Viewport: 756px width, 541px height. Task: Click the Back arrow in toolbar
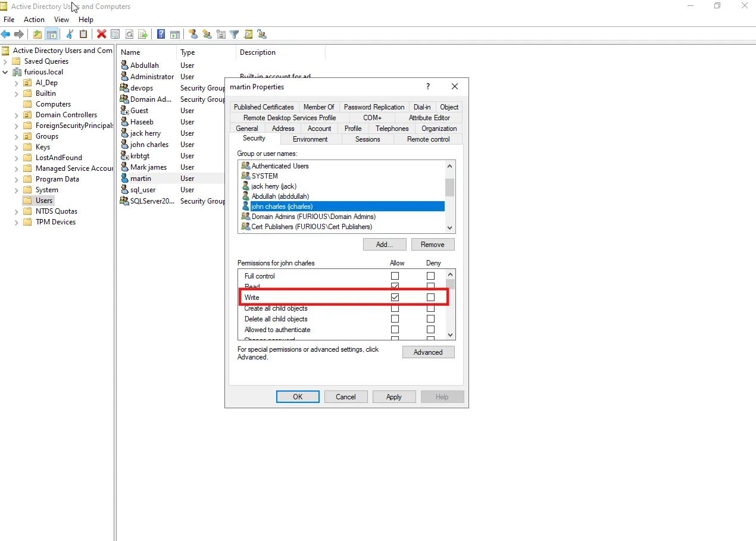[6, 35]
